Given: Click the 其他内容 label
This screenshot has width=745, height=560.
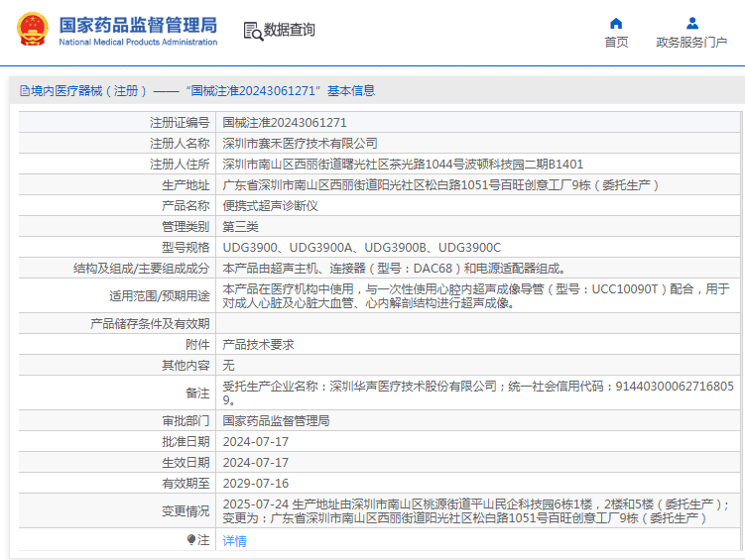Looking at the screenshot, I should tap(186, 366).
